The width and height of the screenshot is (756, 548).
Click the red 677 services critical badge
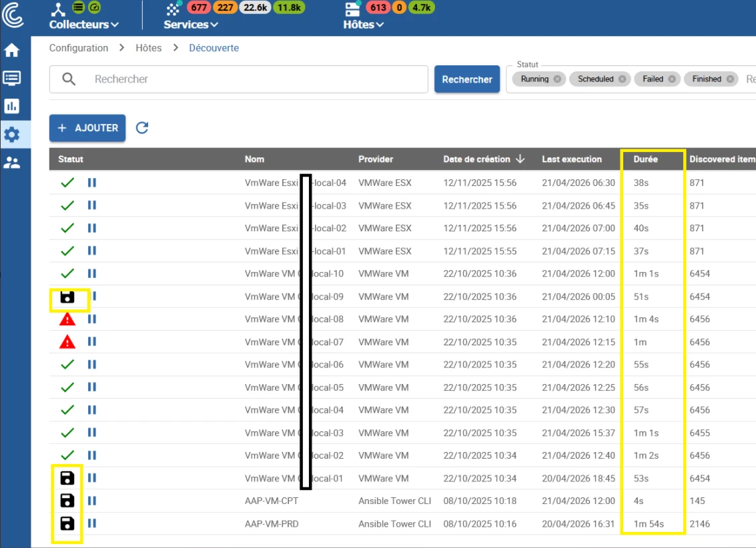(x=199, y=7)
